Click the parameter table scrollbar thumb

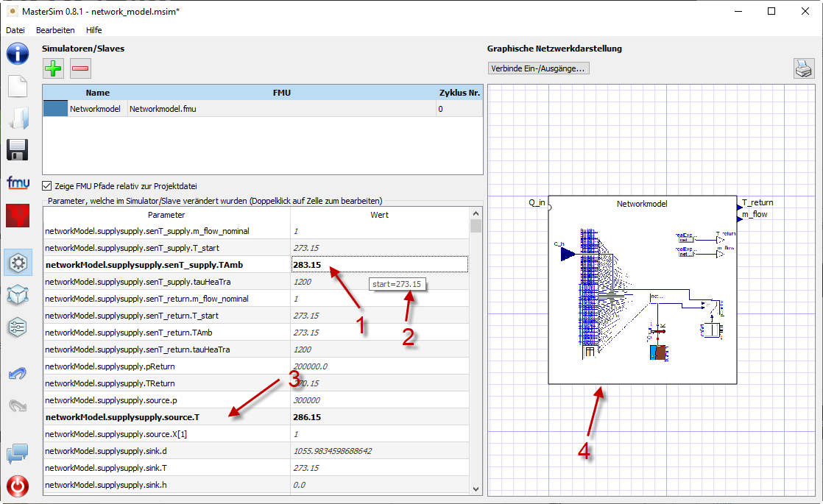tap(476, 226)
